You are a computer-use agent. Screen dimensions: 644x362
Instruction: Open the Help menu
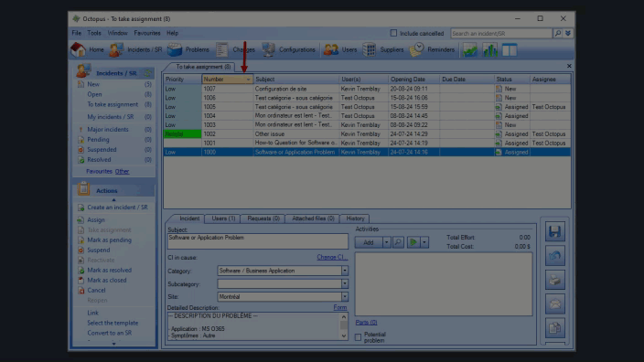point(173,33)
